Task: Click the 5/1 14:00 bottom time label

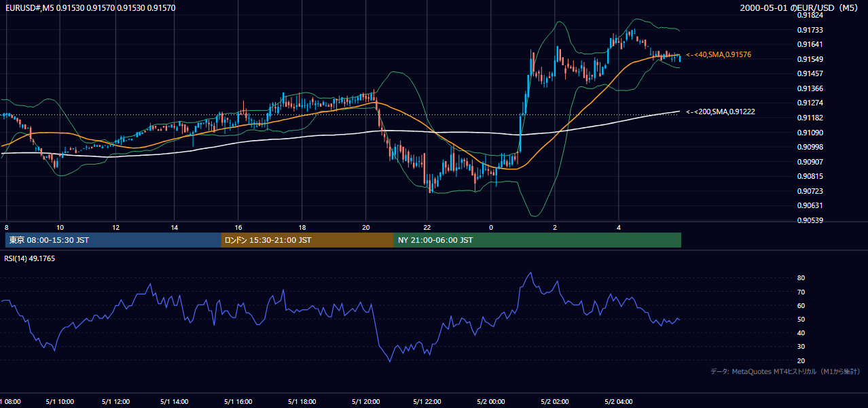Action: pos(175,401)
